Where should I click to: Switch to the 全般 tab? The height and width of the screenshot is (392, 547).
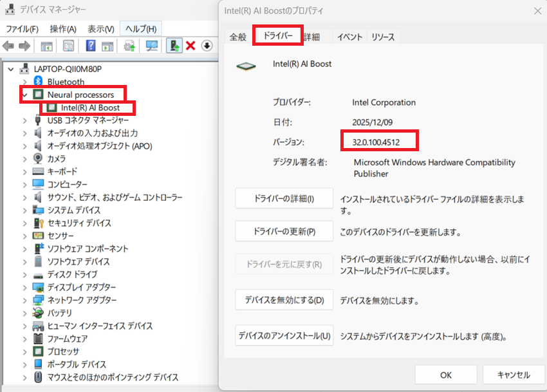[x=238, y=37]
